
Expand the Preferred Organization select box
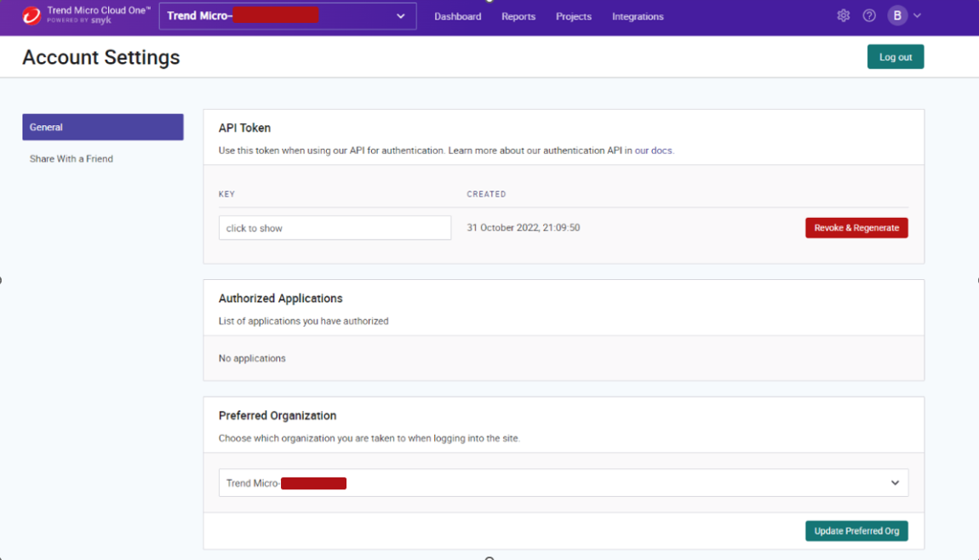(563, 483)
